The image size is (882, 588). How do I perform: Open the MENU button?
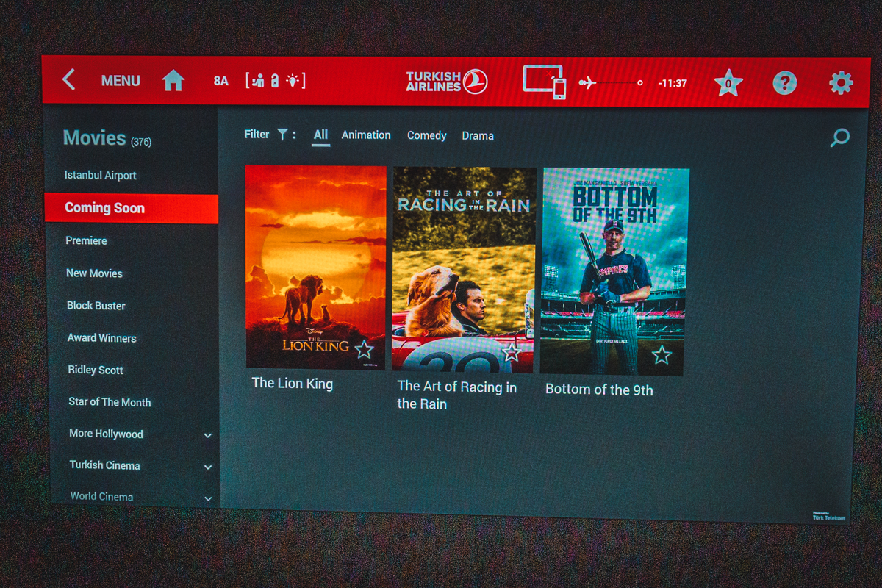pyautogui.click(x=121, y=81)
